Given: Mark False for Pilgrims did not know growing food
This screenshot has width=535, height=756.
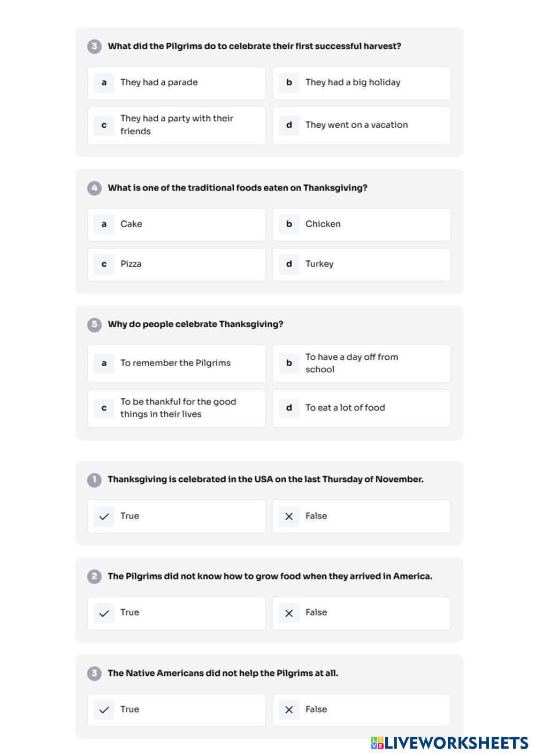Looking at the screenshot, I should click(361, 613).
